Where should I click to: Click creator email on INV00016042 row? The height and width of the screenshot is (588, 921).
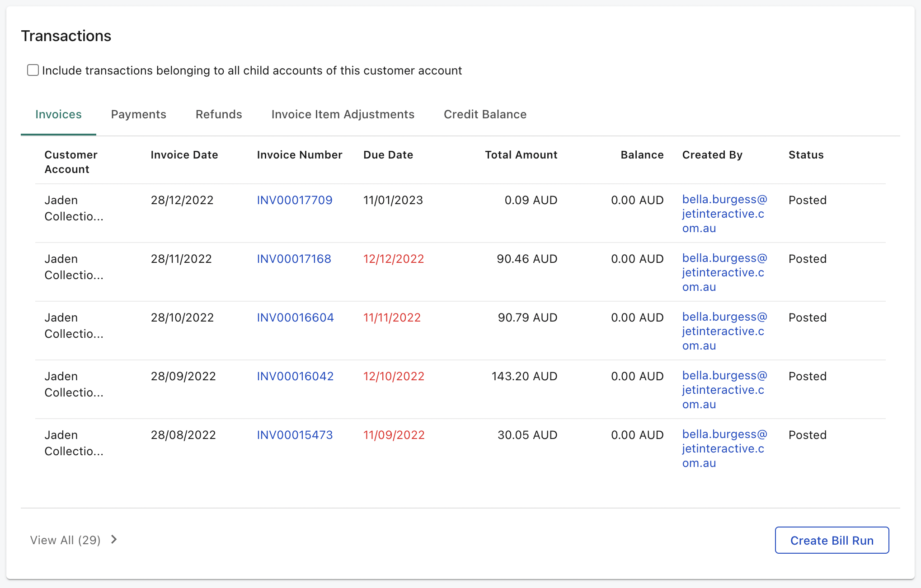725,390
